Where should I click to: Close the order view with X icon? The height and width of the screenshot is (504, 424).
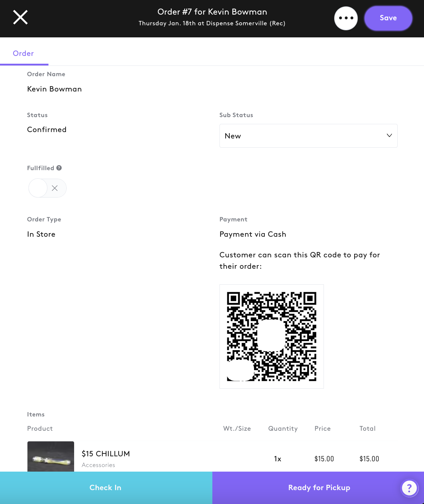pos(20,17)
